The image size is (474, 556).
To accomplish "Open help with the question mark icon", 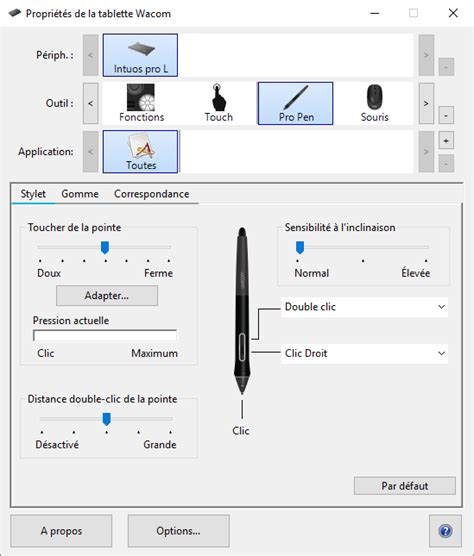I will click(445, 531).
